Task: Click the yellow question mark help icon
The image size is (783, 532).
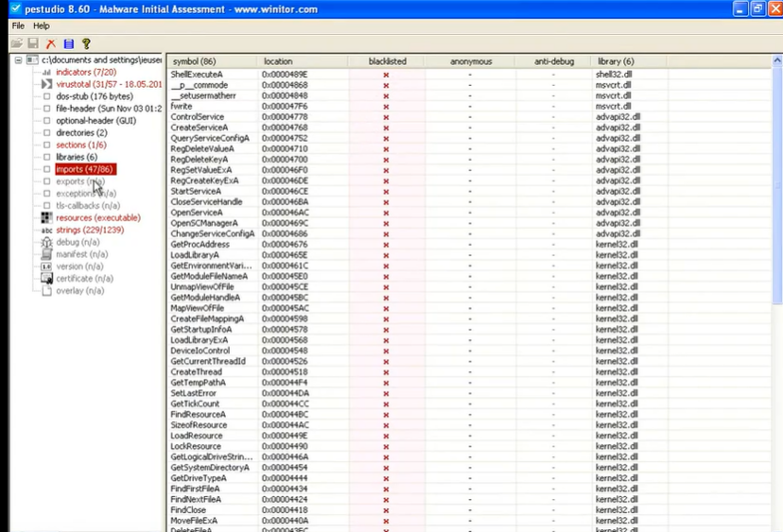Action: pos(86,43)
